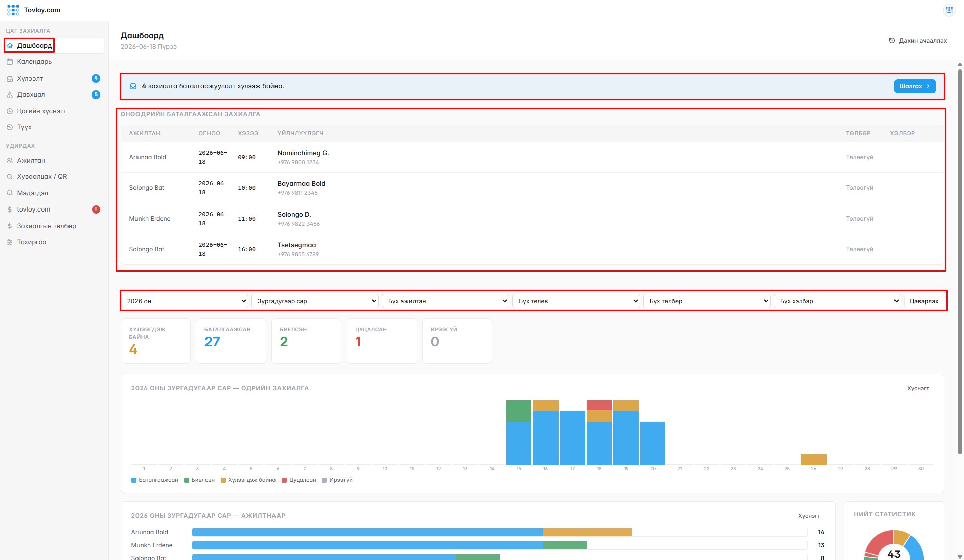Click Хүснэгт on the daily bookings chart
This screenshot has height=560, width=964.
[918, 388]
